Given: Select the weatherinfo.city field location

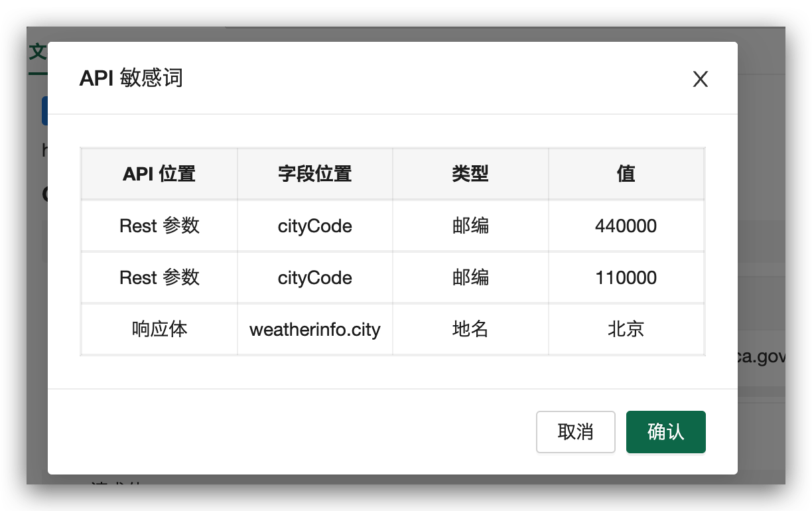Looking at the screenshot, I should point(314,329).
